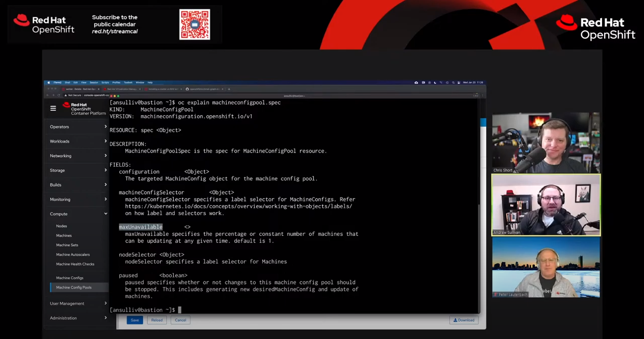This screenshot has width=644, height=339.
Task: Open the hamburger navigation menu
Action: (x=53, y=108)
